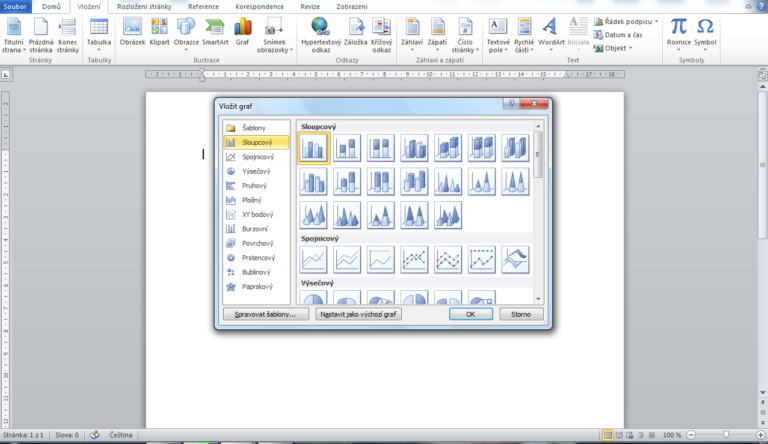768x444 pixels.
Task: Click the Symbol omega icon
Action: (705, 31)
